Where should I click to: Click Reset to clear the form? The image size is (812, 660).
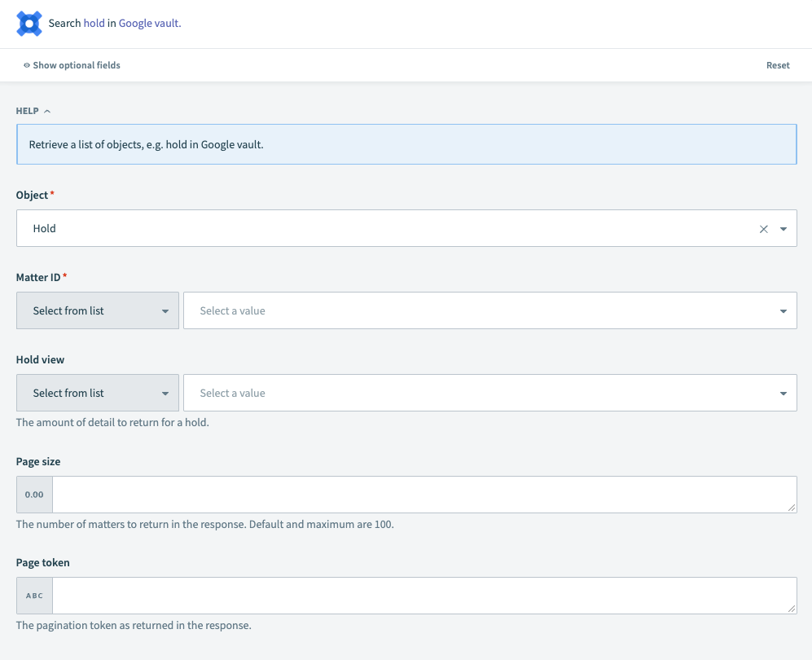tap(777, 64)
